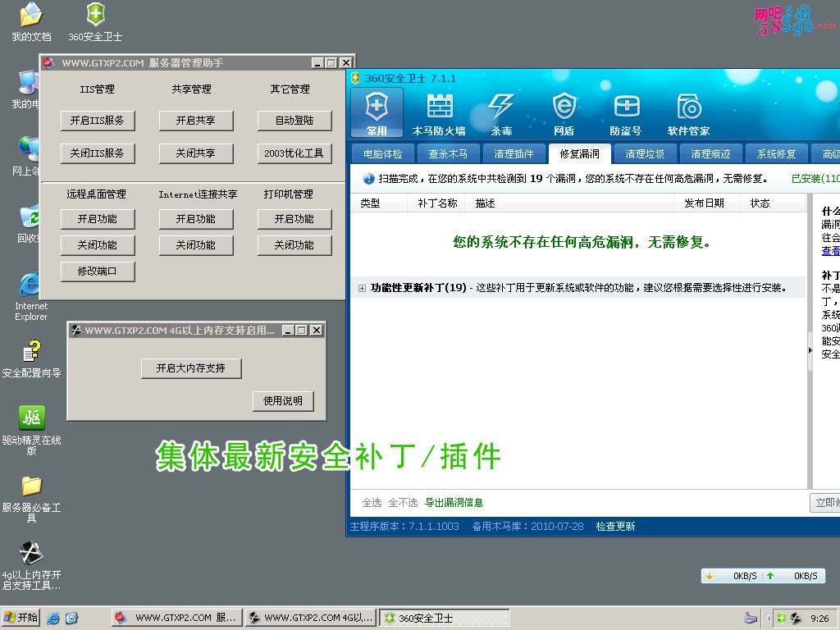The height and width of the screenshot is (630, 840).
Task: Click the 检查更新 link
Action: [615, 527]
